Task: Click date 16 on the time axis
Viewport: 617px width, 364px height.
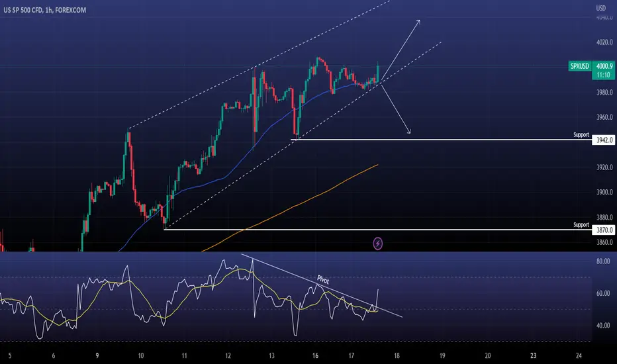Action: point(315,356)
